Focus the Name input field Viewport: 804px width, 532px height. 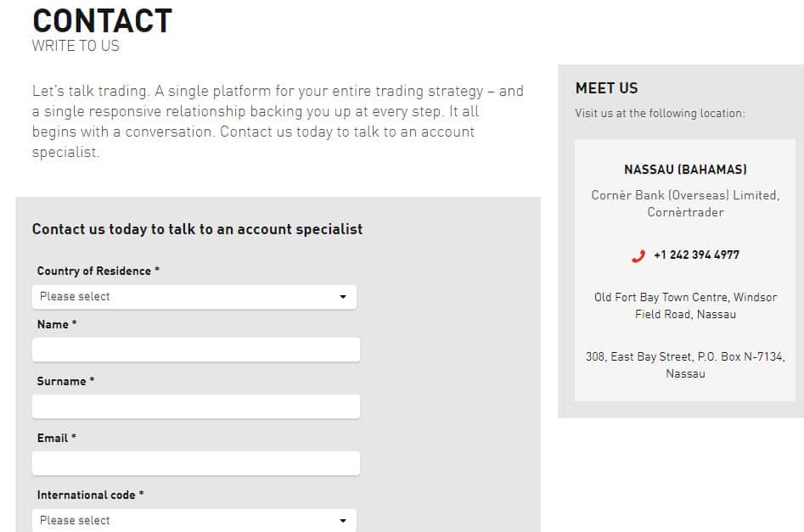(196, 350)
